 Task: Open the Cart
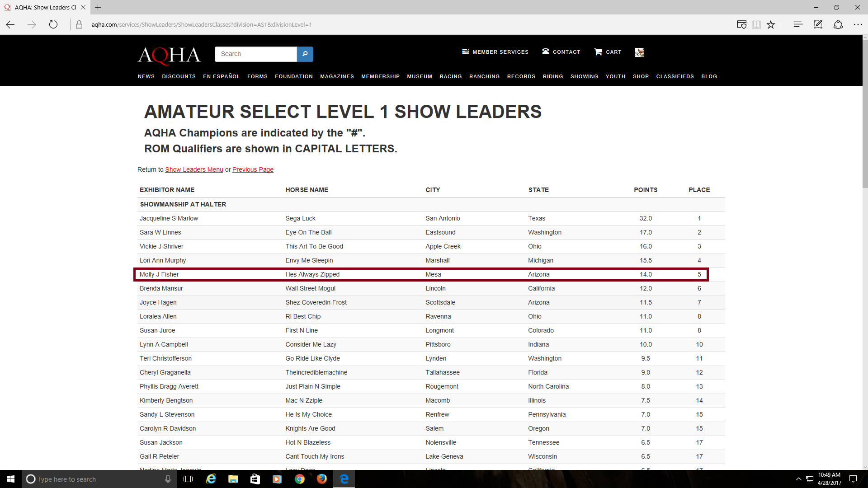tap(608, 52)
